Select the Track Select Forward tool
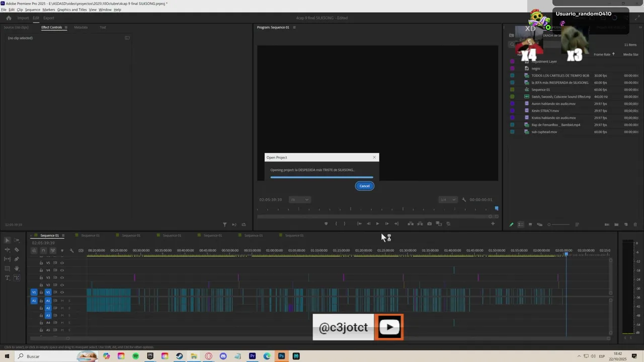The height and width of the screenshot is (362, 644). pyautogui.click(x=17, y=240)
